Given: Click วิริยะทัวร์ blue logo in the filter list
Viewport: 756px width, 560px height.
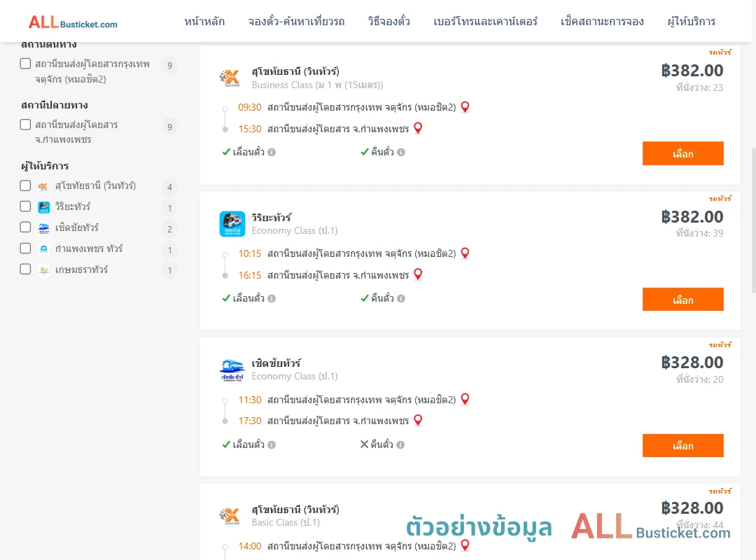Looking at the screenshot, I should coord(44,207).
